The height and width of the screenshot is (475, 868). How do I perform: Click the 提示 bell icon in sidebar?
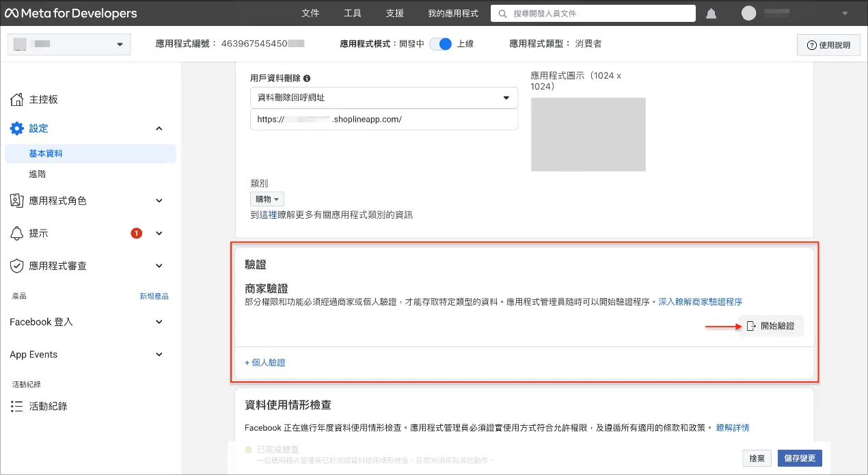[17, 234]
